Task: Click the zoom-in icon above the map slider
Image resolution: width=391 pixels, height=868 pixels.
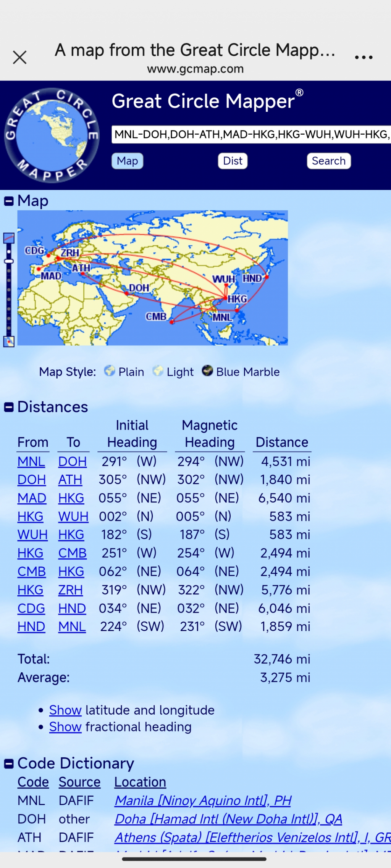Action: [9, 238]
